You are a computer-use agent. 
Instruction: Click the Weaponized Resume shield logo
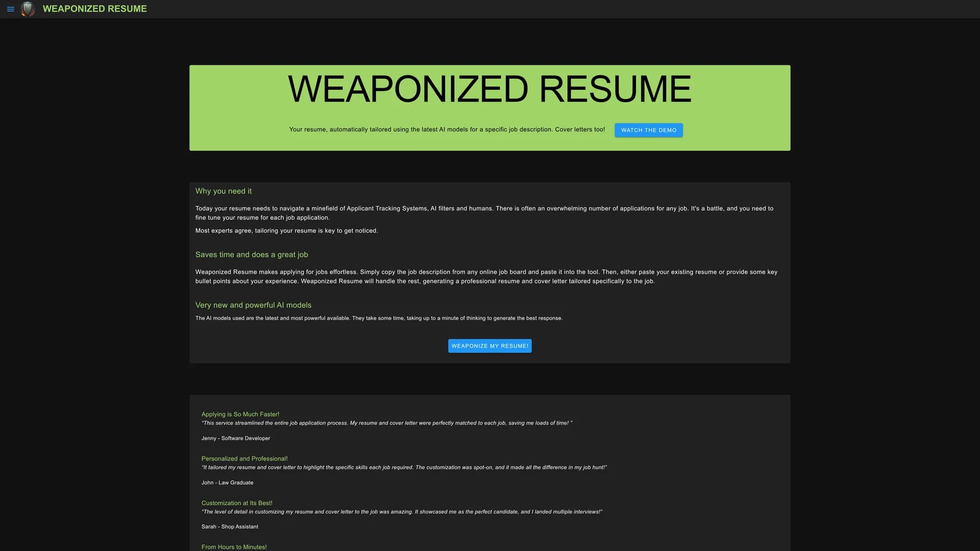28,9
